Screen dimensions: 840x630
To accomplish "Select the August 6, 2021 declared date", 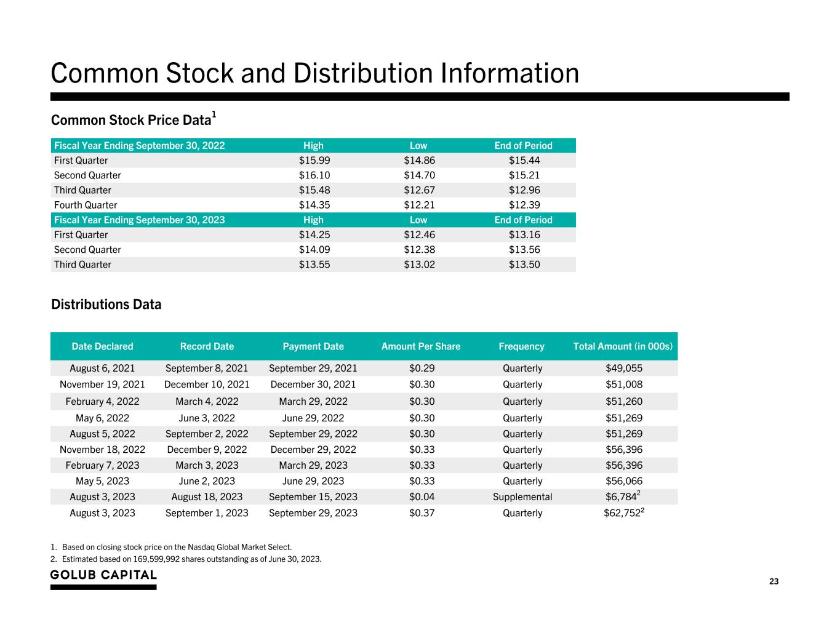I will pos(102,369).
